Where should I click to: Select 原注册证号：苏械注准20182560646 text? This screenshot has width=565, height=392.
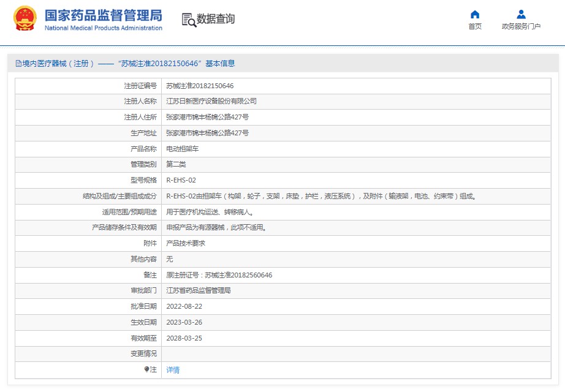click(x=219, y=275)
